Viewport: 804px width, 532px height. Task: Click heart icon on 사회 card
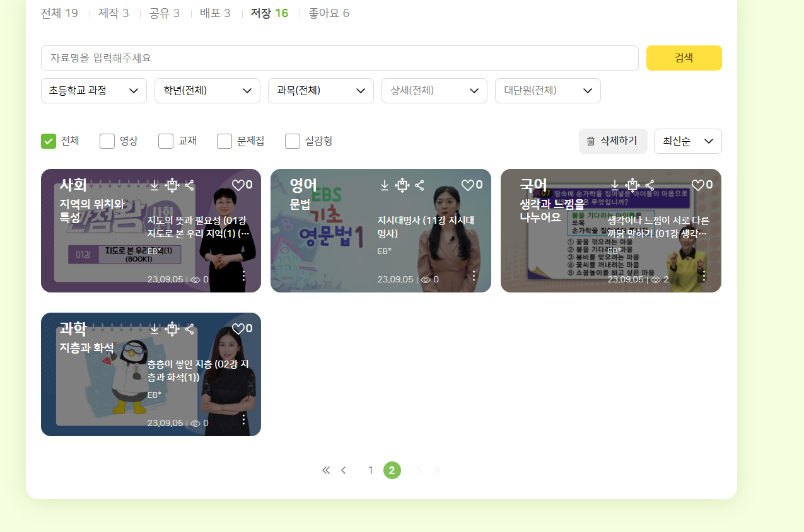[238, 185]
